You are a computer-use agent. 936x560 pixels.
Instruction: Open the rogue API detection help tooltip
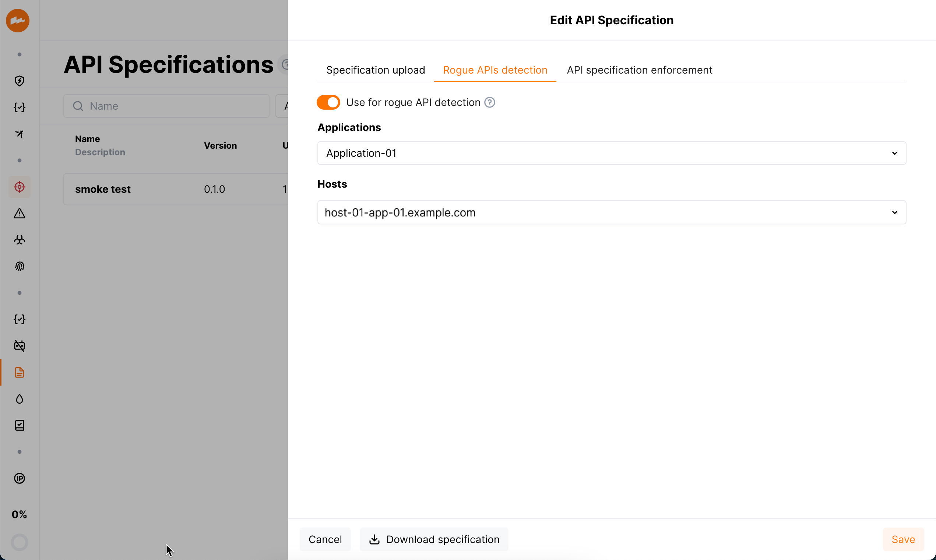489,102
